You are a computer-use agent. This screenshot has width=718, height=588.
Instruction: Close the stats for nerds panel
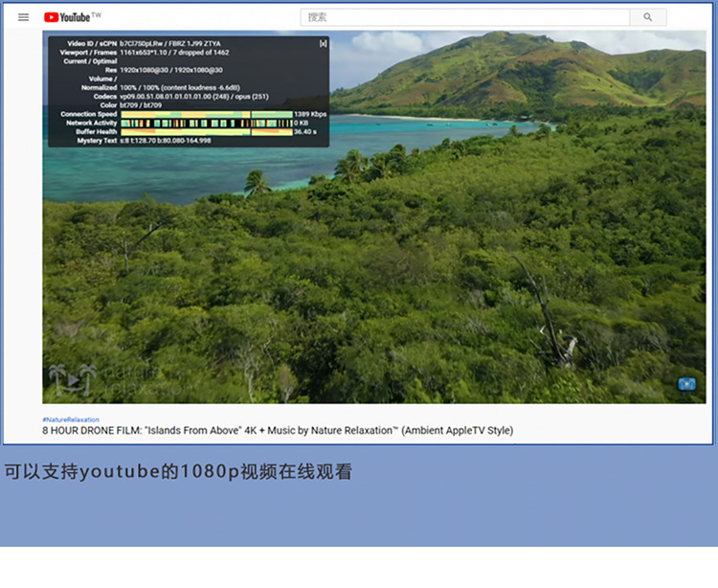tap(323, 44)
